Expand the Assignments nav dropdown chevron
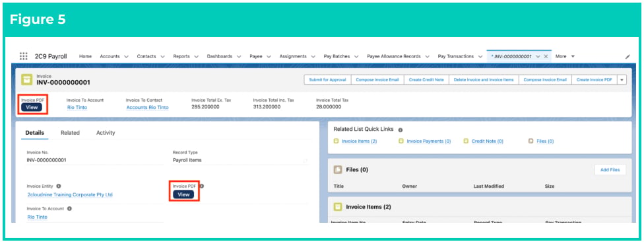644x242 pixels. [313, 56]
